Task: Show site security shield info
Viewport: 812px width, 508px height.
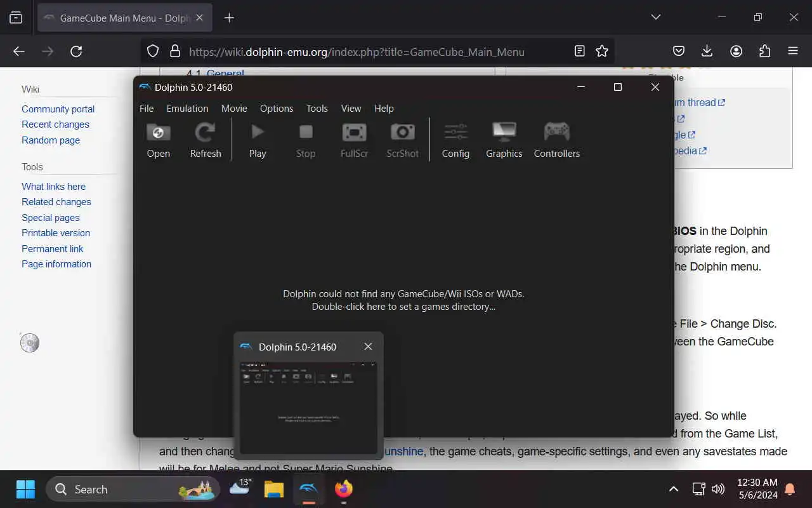Action: pos(153,51)
